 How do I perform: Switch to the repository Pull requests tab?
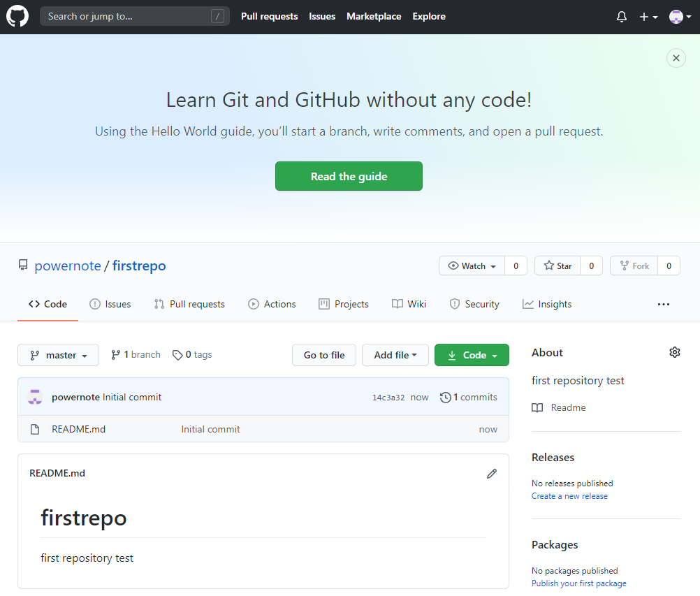click(x=190, y=304)
